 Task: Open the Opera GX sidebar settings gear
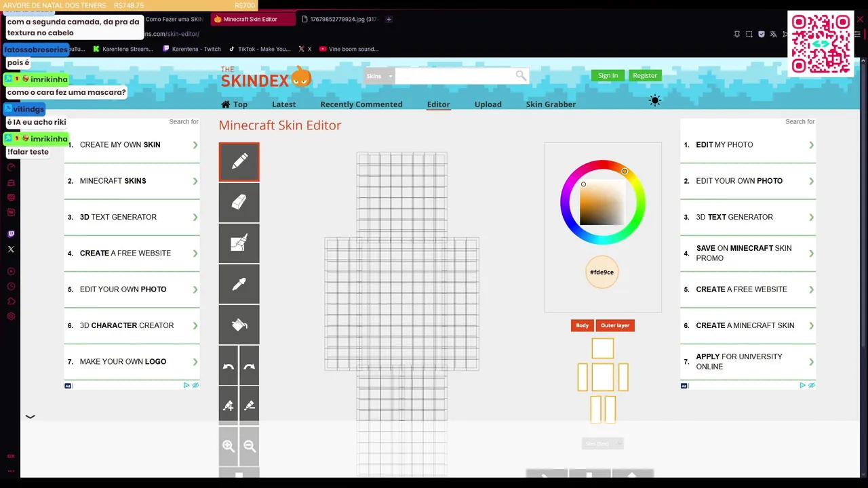pos(11,317)
